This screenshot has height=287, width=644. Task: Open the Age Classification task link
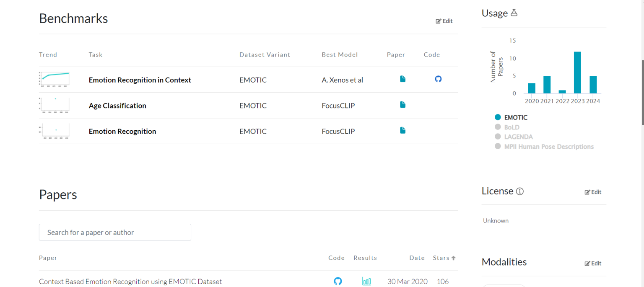[117, 105]
